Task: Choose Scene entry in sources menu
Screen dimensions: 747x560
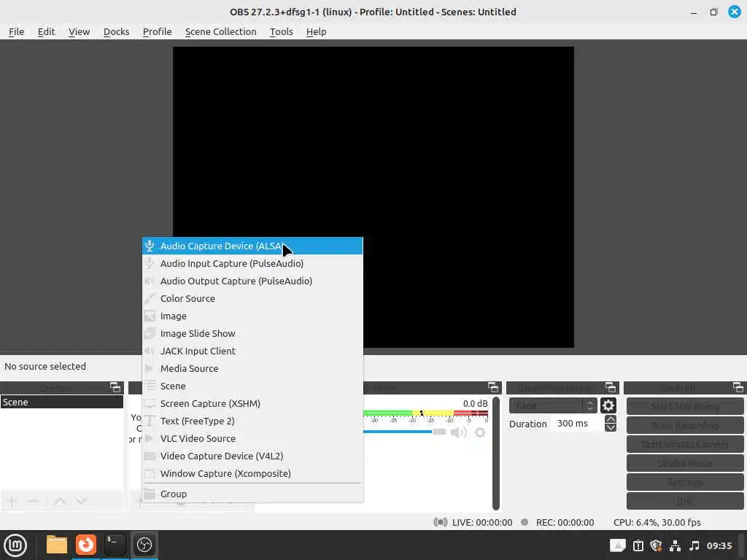Action: tap(252, 386)
